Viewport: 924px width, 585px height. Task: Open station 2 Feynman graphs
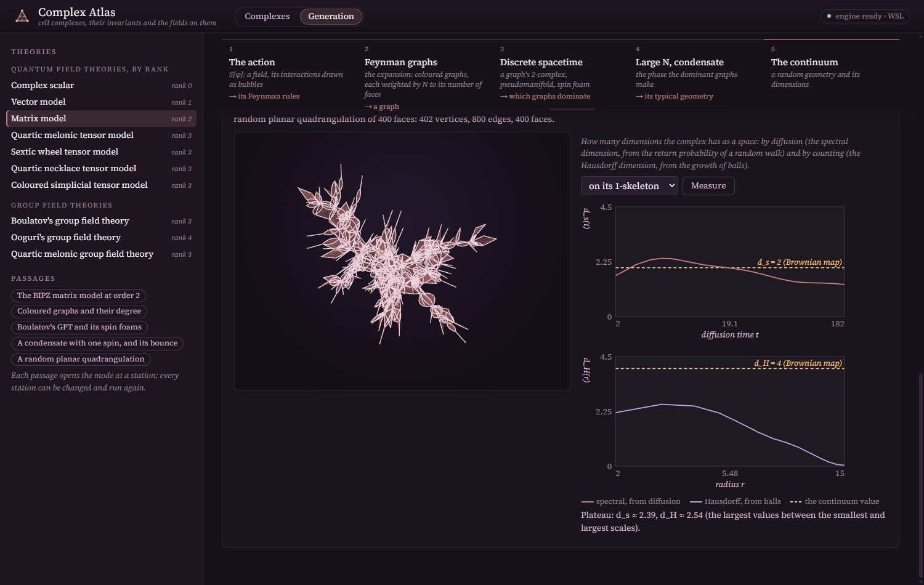(x=425, y=75)
